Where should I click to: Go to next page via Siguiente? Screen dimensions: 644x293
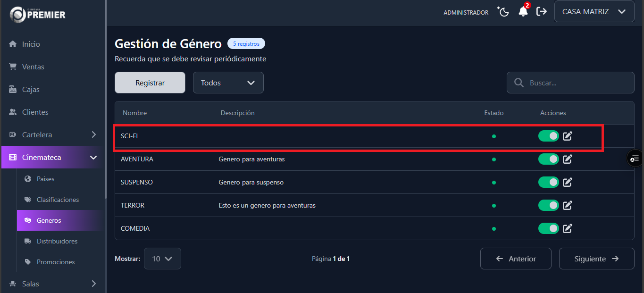point(596,259)
